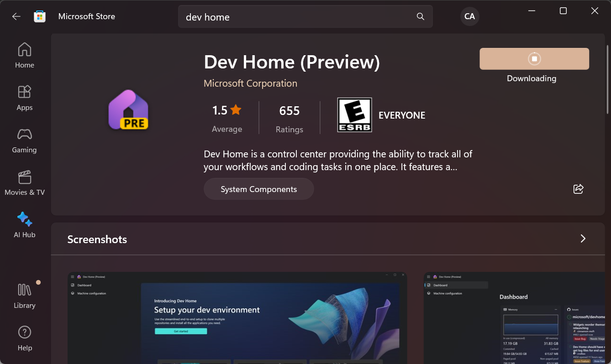Open Help question mark icon
The height and width of the screenshot is (364, 611).
(25, 338)
